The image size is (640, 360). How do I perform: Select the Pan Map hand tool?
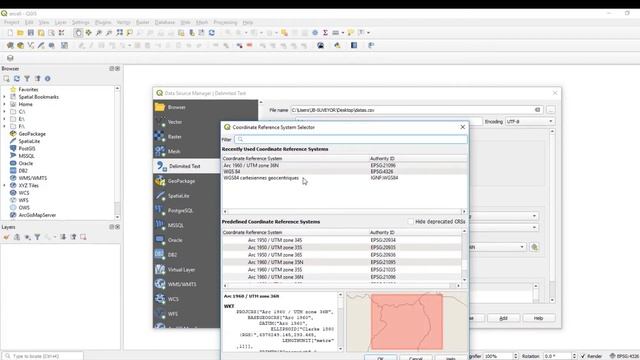point(78,33)
